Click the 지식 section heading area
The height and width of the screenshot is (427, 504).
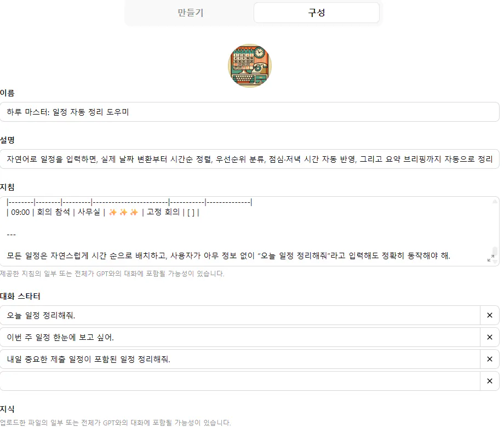click(x=8, y=409)
